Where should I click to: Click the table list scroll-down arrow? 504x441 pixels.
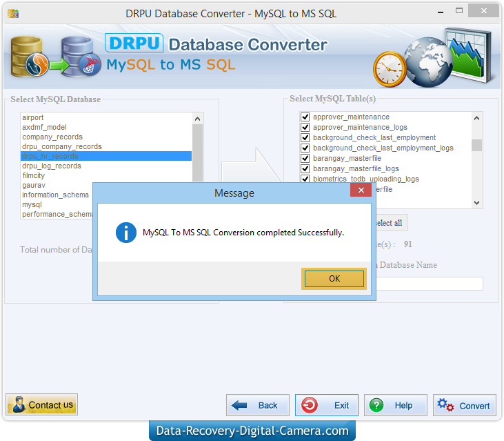(x=477, y=203)
